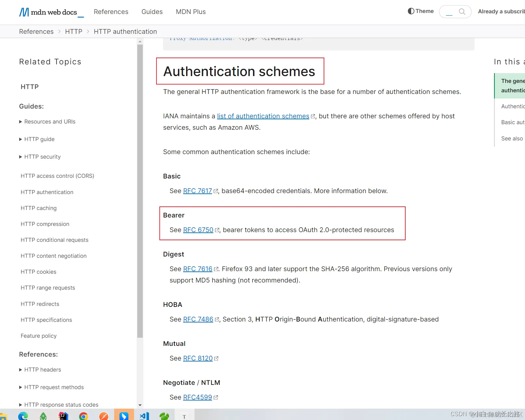The image size is (525, 420).
Task: Open Google Chrome from the taskbar
Action: pos(84,416)
